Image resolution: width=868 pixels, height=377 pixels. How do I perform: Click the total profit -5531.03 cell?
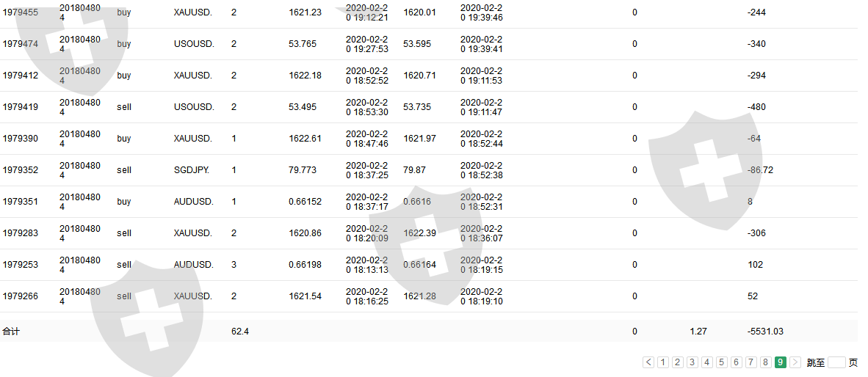764,332
